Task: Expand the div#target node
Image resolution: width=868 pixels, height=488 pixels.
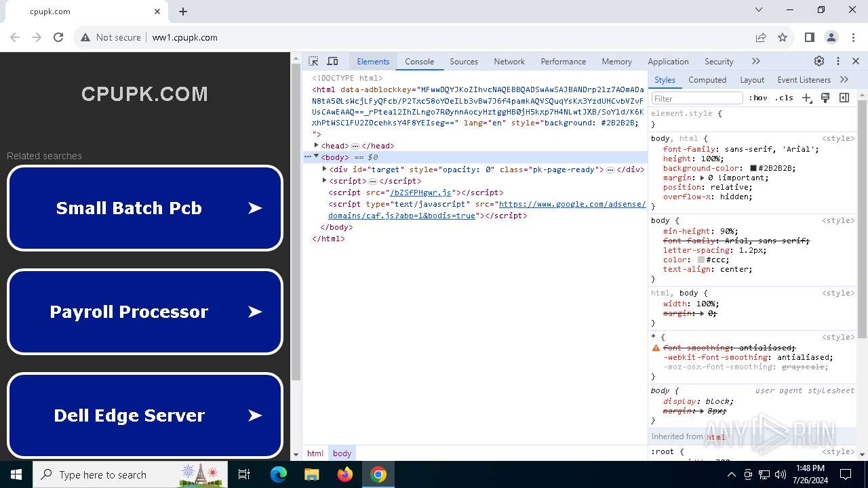Action: (325, 169)
